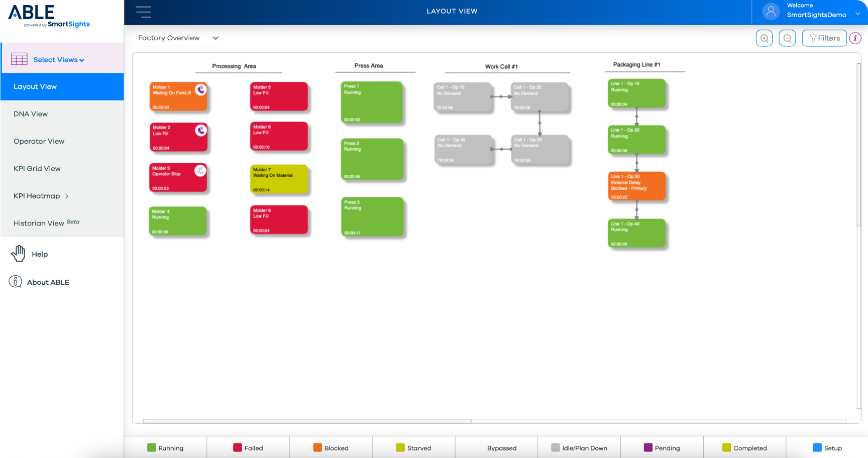The width and height of the screenshot is (868, 458).
Task: Expand the Select Views dropdown
Action: click(x=58, y=60)
